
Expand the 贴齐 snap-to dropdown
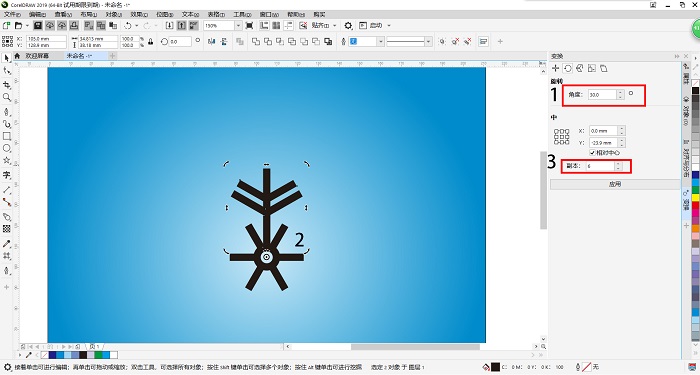[334, 26]
